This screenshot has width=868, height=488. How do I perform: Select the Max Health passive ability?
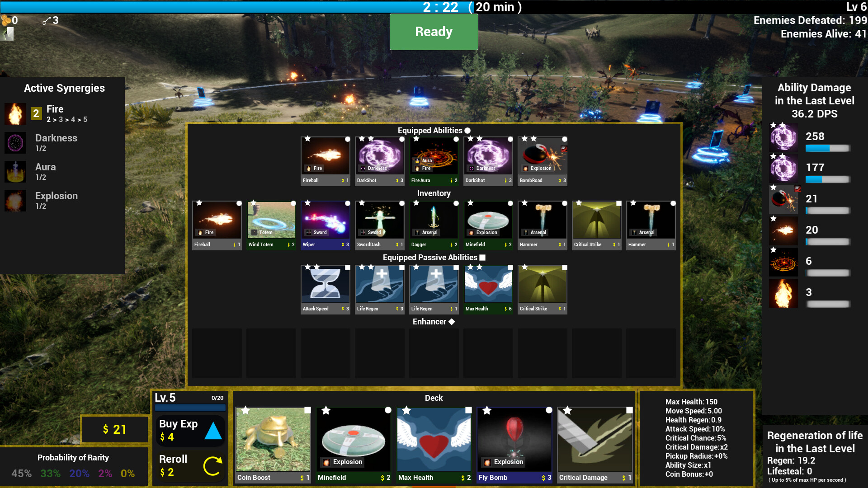[488, 290]
